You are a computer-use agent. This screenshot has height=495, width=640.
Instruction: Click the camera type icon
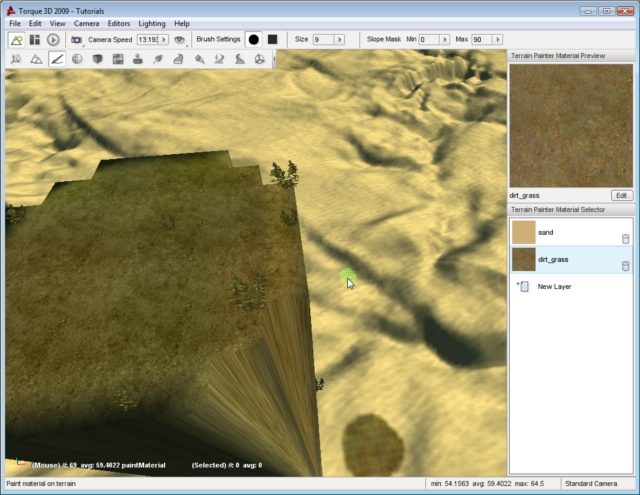[76, 40]
